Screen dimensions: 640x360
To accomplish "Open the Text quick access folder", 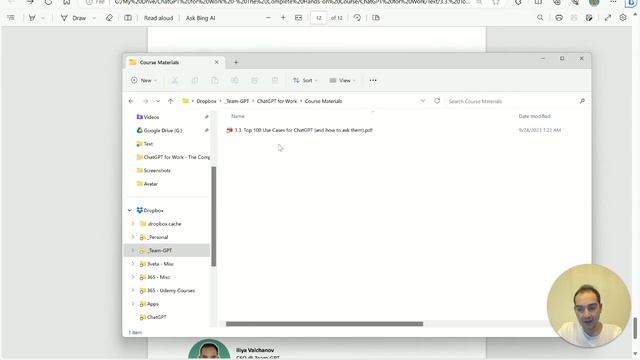I will pyautogui.click(x=148, y=144).
